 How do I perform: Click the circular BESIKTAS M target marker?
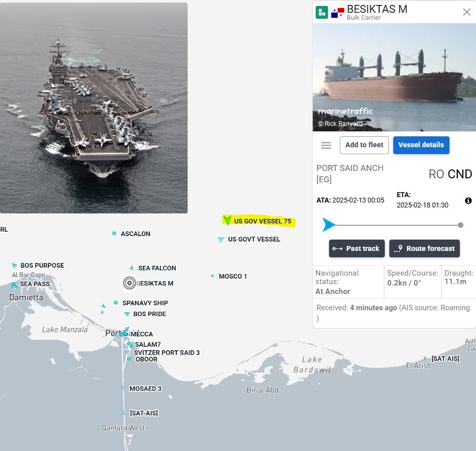click(129, 283)
